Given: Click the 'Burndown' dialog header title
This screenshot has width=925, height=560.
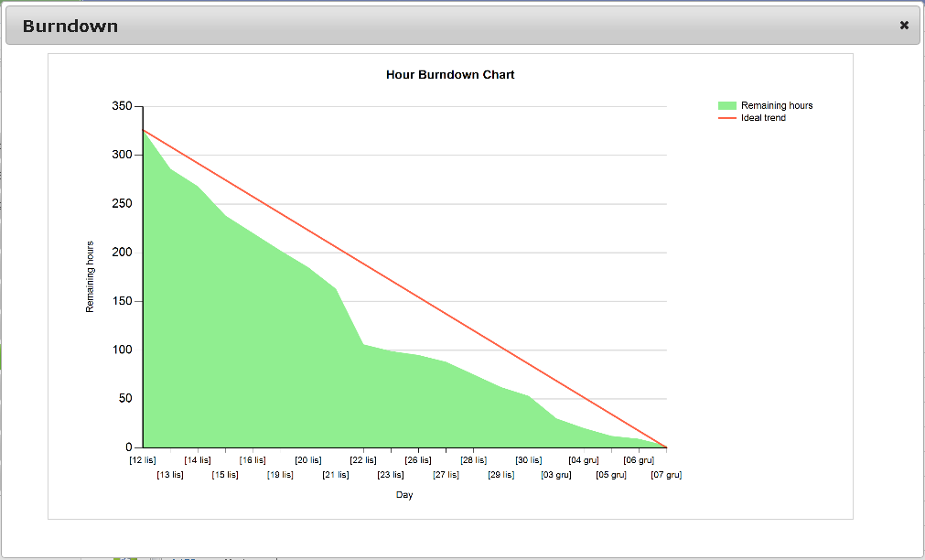Looking at the screenshot, I should pyautogui.click(x=70, y=26).
